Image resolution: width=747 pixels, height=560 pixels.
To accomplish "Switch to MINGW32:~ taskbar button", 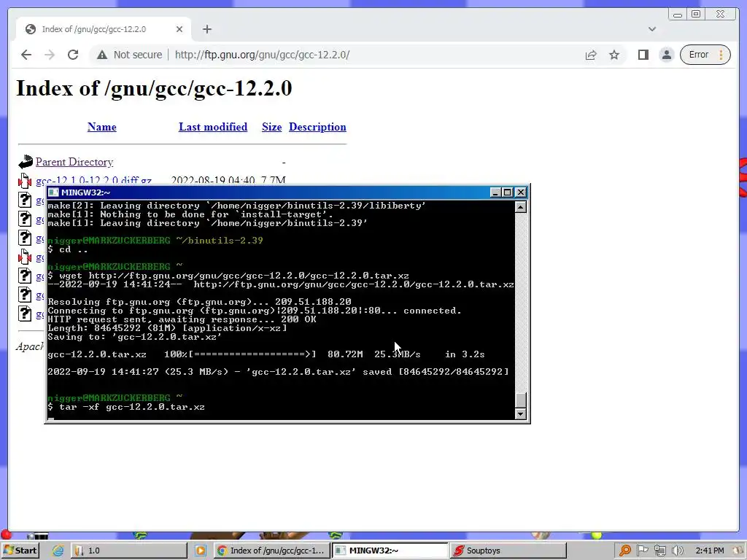I will [390, 551].
